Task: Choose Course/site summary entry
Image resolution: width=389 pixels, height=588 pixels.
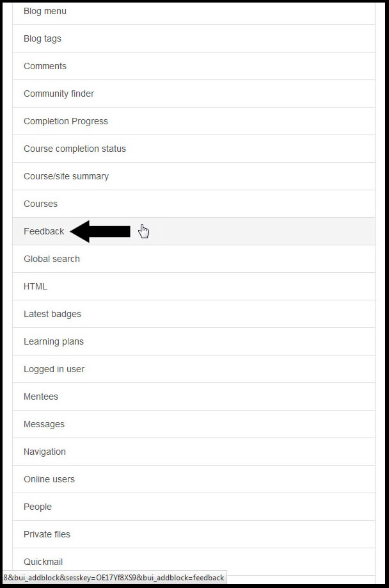Action: click(194, 176)
